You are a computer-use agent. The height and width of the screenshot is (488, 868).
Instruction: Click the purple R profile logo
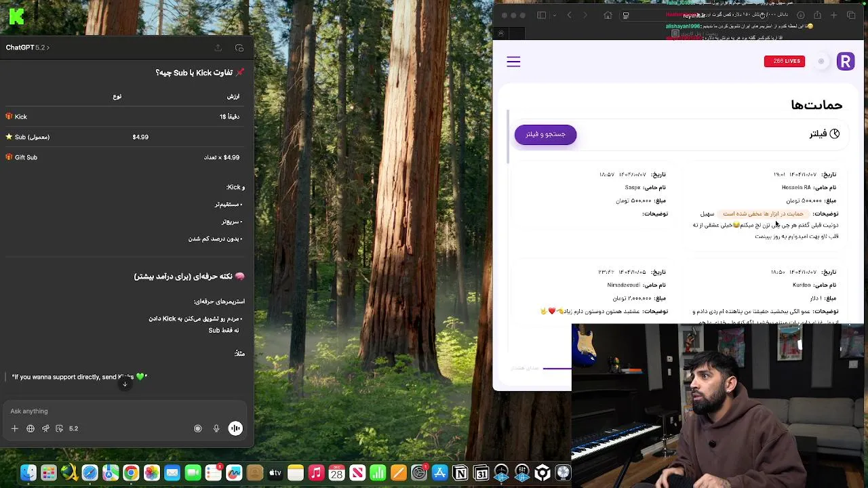click(846, 62)
